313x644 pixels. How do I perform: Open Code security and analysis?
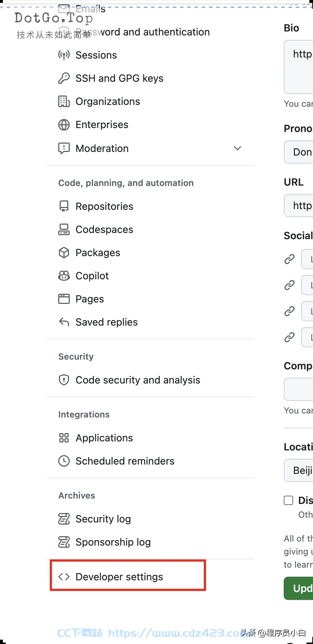click(138, 380)
